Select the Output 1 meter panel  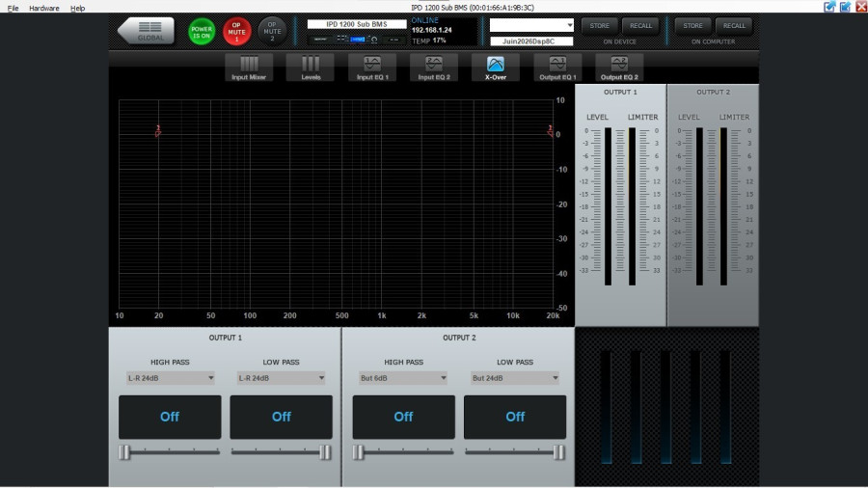[x=620, y=205]
